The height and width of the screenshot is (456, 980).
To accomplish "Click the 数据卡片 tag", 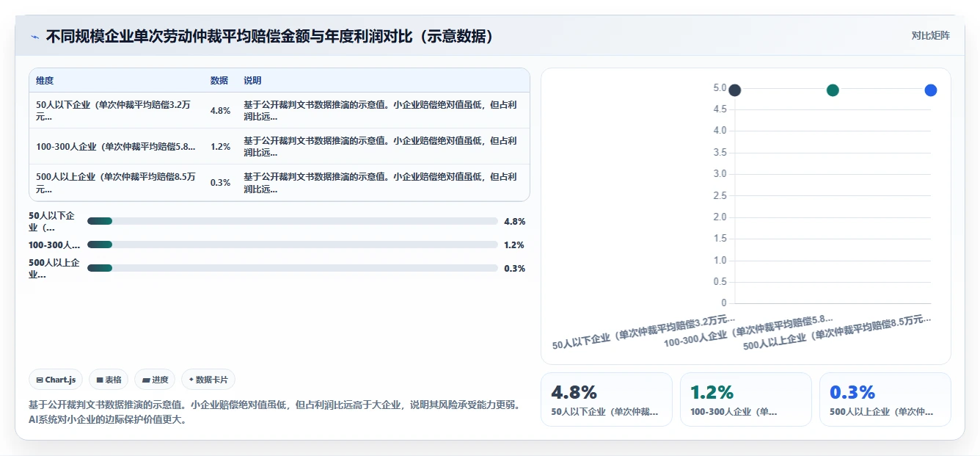I will 208,380.
